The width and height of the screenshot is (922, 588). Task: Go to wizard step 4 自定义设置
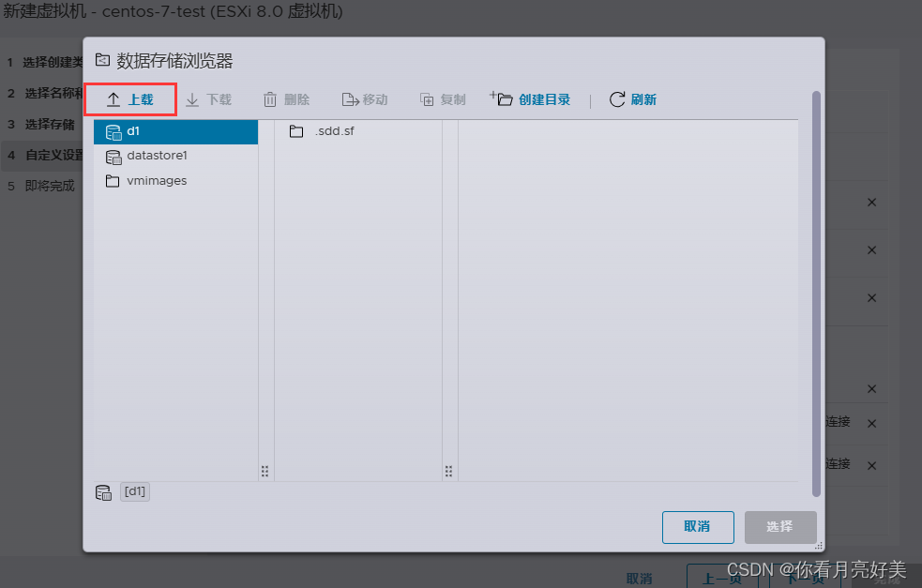tap(42, 156)
